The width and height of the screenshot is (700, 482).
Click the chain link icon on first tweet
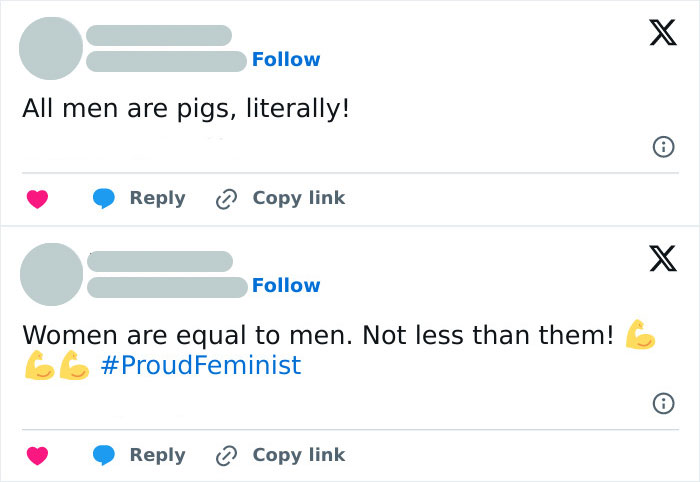click(226, 199)
